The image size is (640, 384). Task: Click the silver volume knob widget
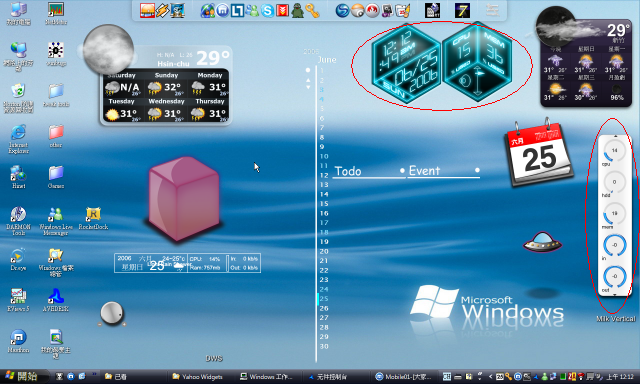coord(112,313)
